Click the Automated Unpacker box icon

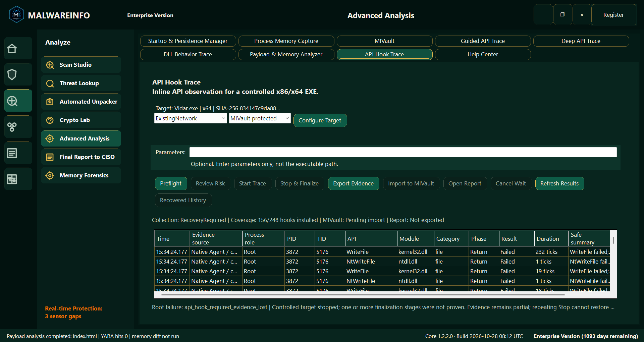point(50,102)
